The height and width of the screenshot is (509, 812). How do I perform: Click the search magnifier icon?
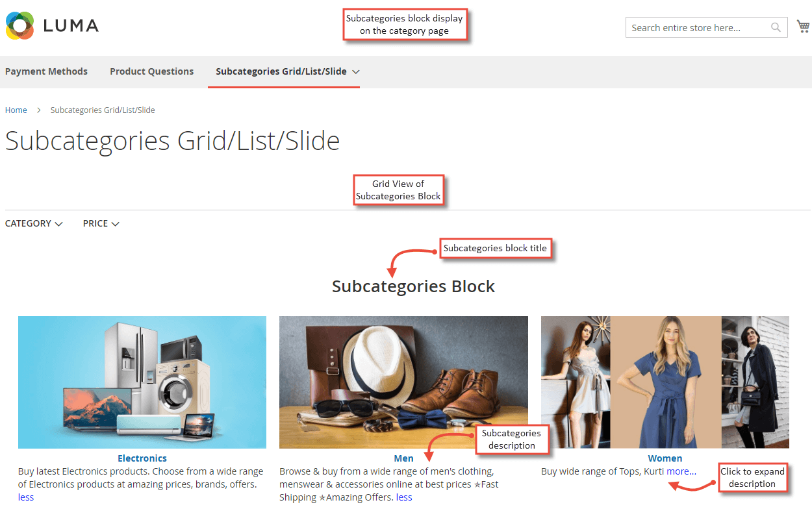(775, 27)
